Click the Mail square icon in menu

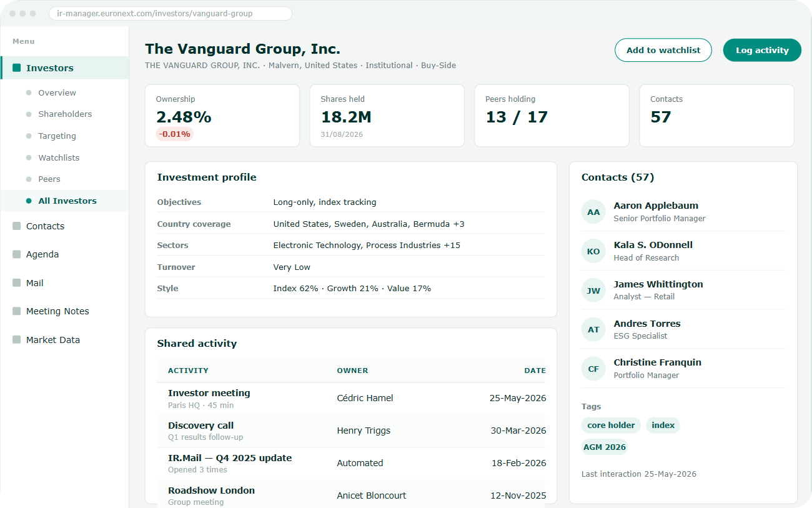pos(17,283)
